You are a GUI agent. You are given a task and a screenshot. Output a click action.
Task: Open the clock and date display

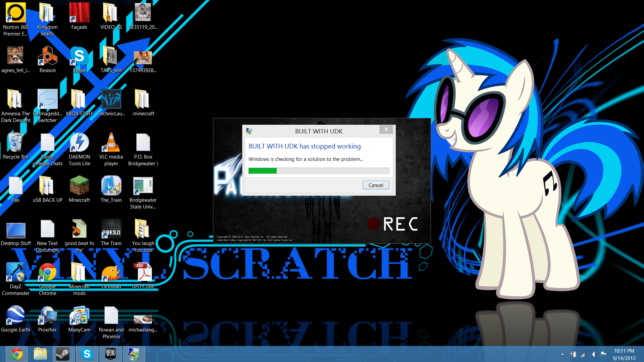pos(624,354)
